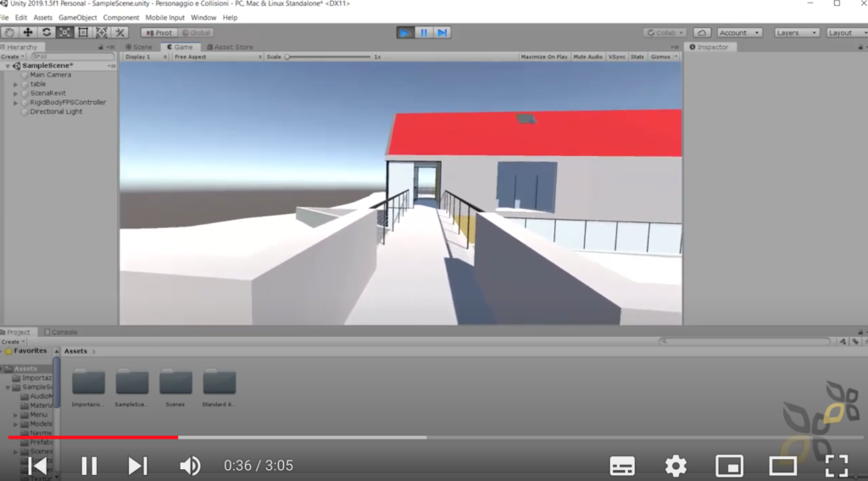Open the Component menu
Viewport: 868px width, 481px height.
[120, 18]
